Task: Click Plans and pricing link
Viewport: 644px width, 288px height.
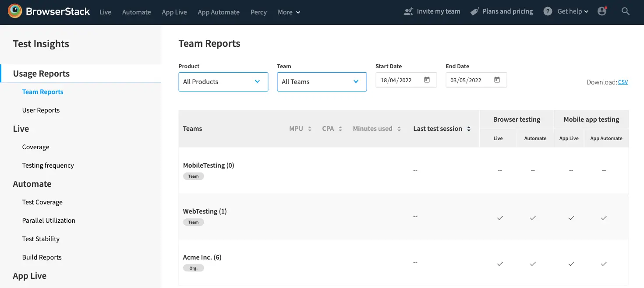Action: tap(507, 11)
